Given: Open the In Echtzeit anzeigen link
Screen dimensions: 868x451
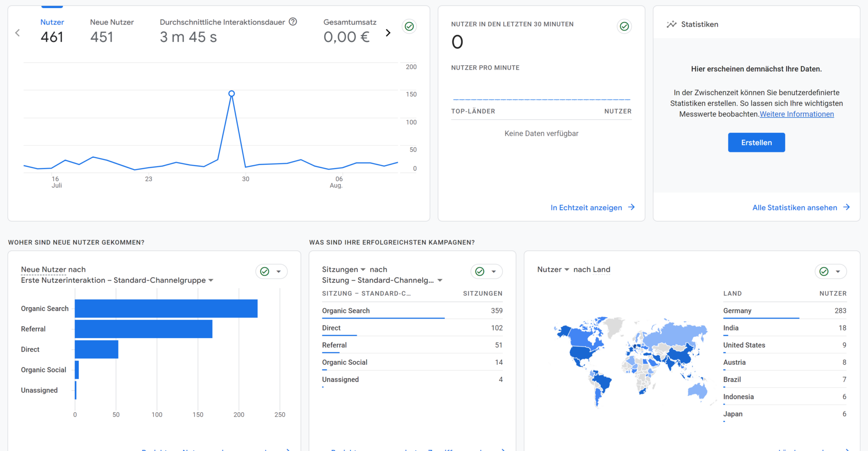Looking at the screenshot, I should [586, 207].
